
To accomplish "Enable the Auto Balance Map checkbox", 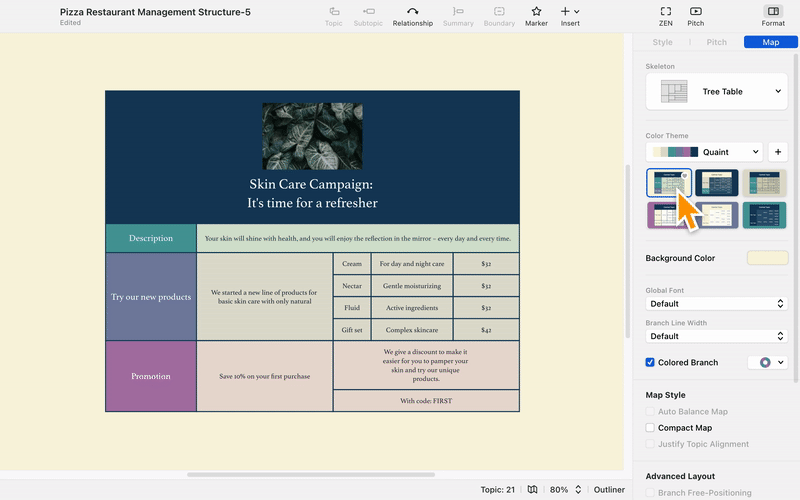I will click(650, 411).
